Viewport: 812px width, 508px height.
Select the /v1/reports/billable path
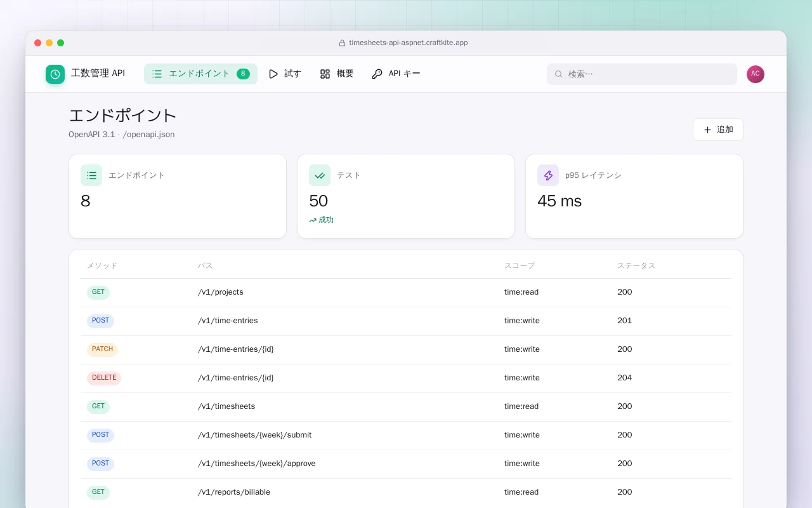[234, 493]
